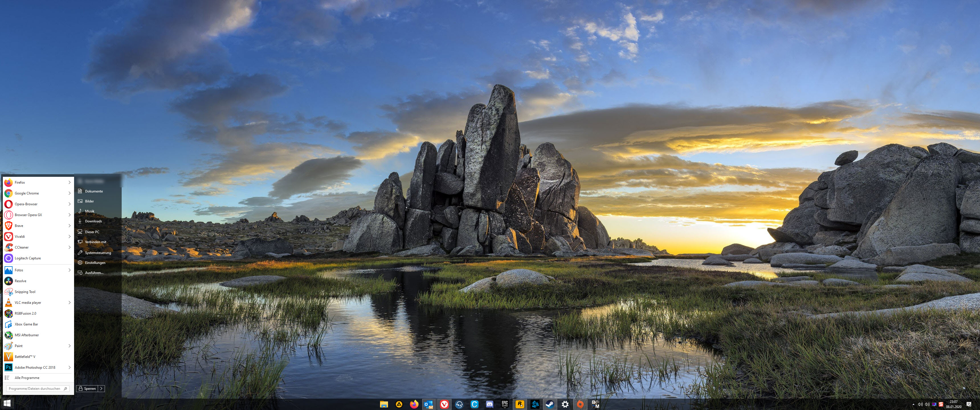Viewport: 980px width, 410px height.
Task: Open File Explorer from the taskbar
Action: [x=383, y=404]
